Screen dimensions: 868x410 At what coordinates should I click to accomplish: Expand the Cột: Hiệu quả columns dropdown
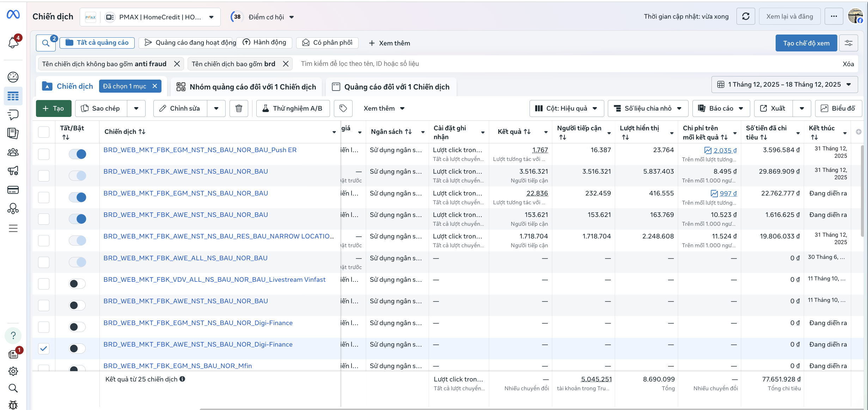tap(566, 108)
